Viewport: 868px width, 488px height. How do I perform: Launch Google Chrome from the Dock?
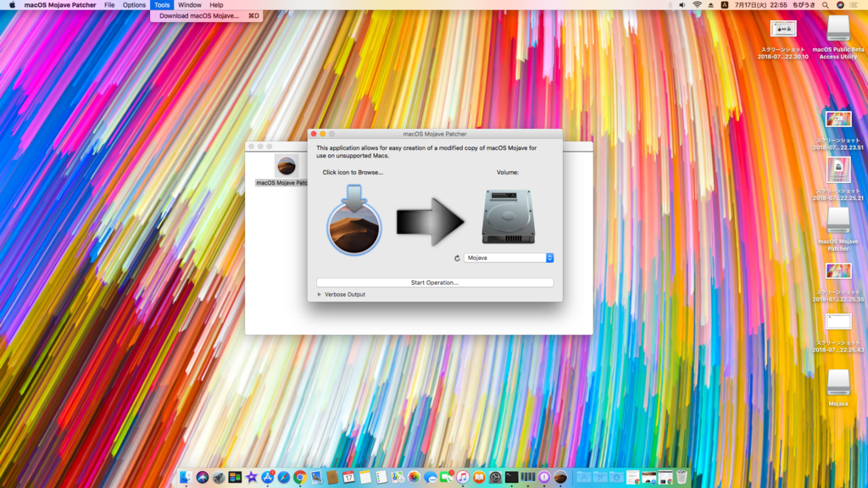300,477
